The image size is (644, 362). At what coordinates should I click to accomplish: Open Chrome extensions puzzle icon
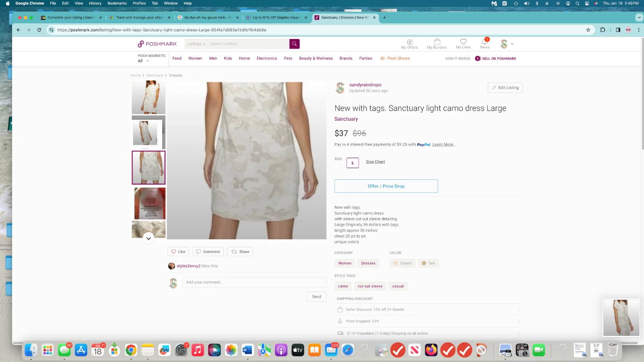click(603, 30)
